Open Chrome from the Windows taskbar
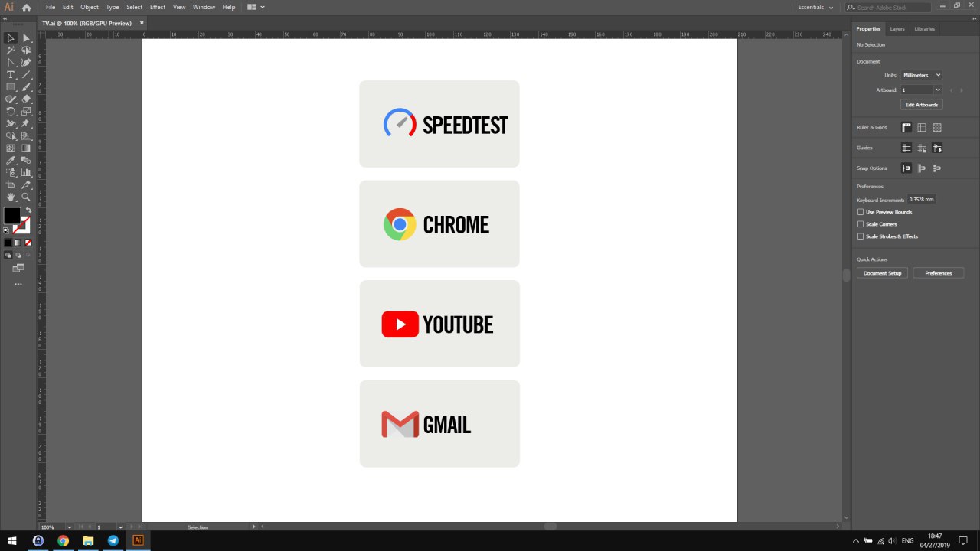The width and height of the screenshot is (980, 551). [63, 540]
